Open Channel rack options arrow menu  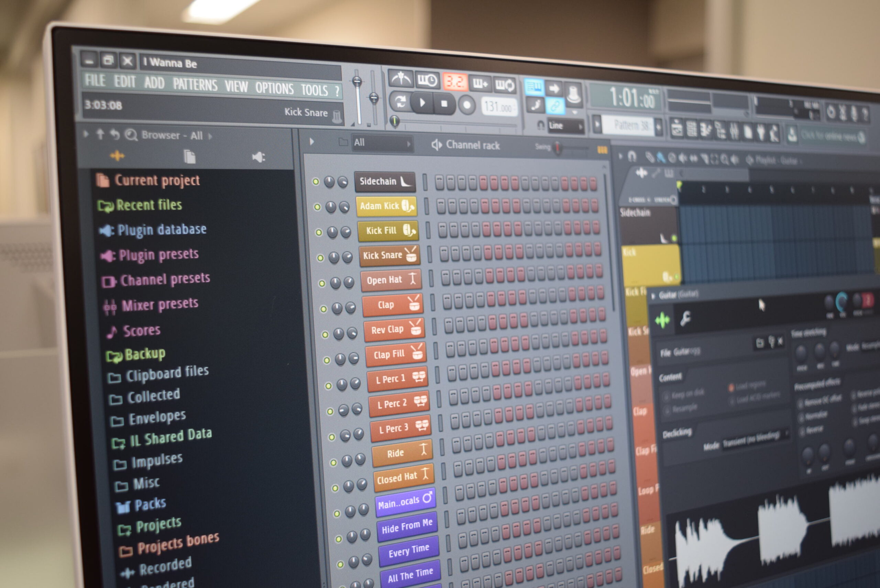pos(312,141)
